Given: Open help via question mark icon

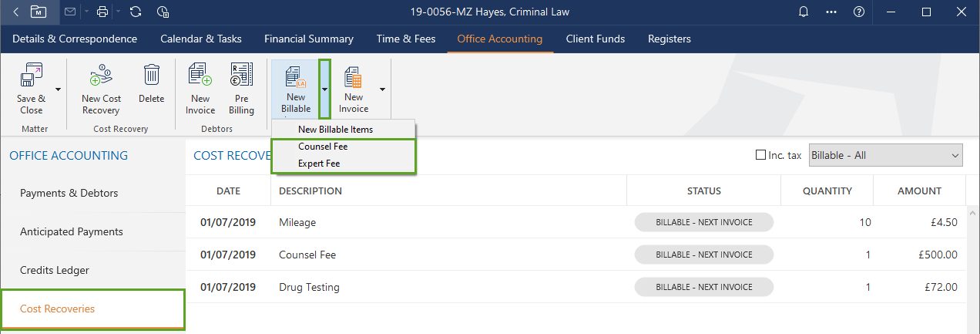Looking at the screenshot, I should coord(859,12).
